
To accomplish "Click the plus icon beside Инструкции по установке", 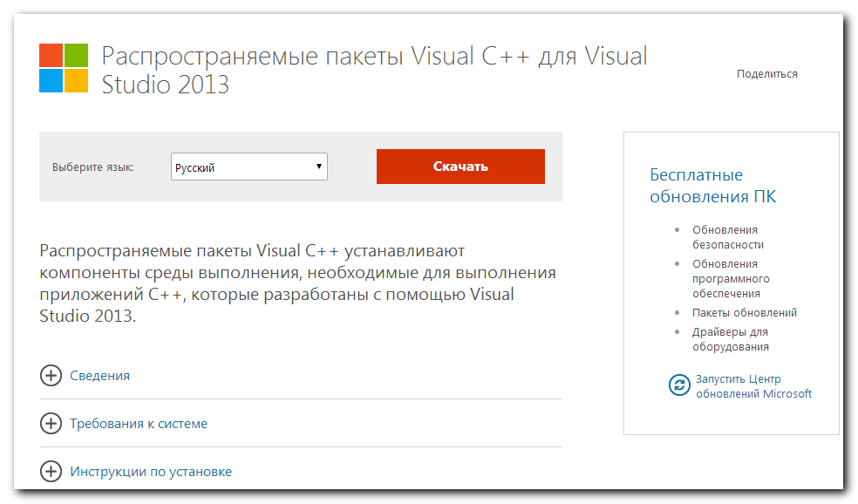I will 51,471.
